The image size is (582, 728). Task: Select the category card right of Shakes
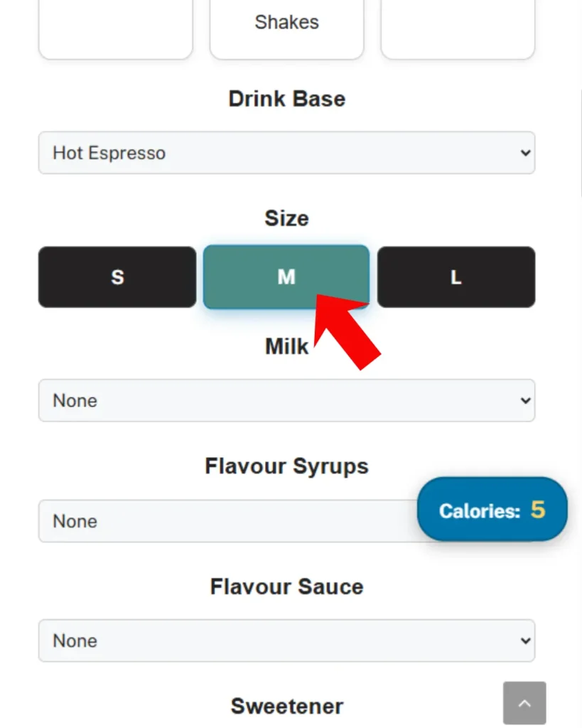pos(458,28)
